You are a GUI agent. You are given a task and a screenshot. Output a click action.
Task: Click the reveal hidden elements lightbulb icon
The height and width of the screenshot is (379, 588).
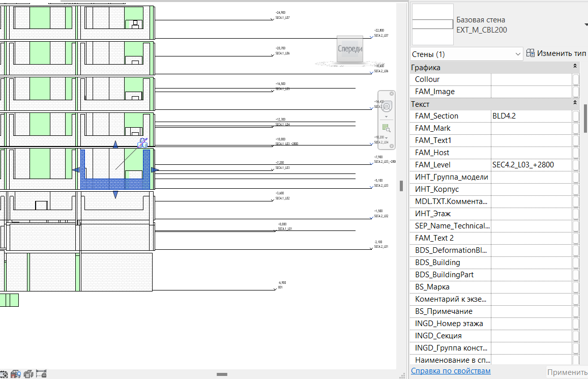16,374
